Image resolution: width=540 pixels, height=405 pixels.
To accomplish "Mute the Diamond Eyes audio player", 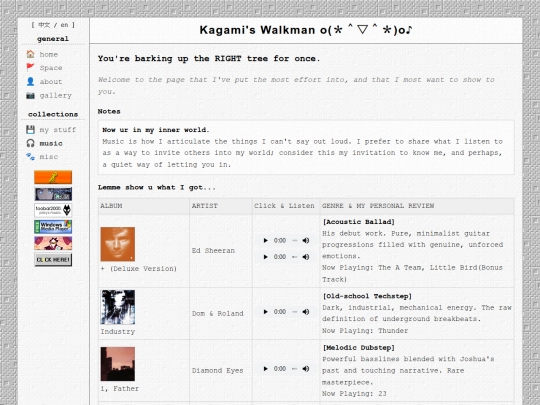I will click(306, 369).
